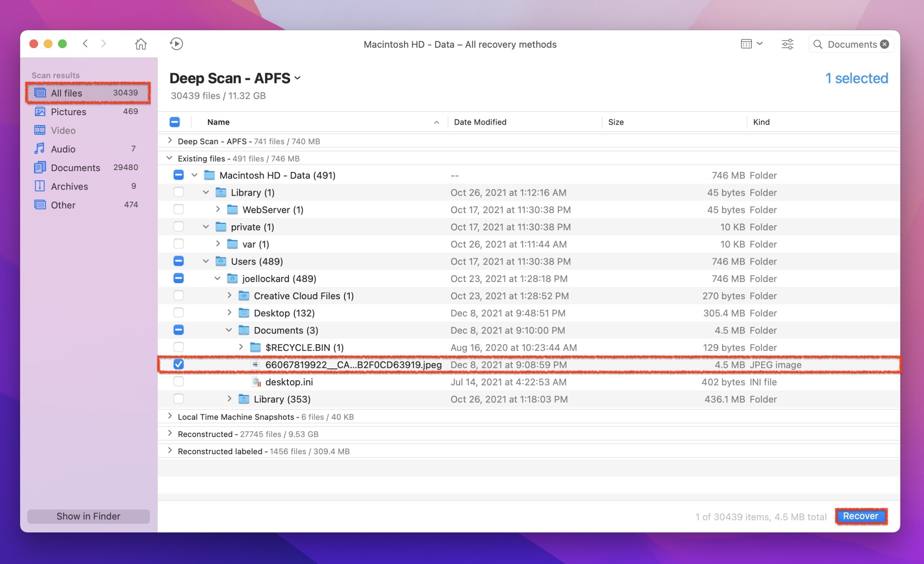Click the WebServer folder icon

pyautogui.click(x=232, y=209)
